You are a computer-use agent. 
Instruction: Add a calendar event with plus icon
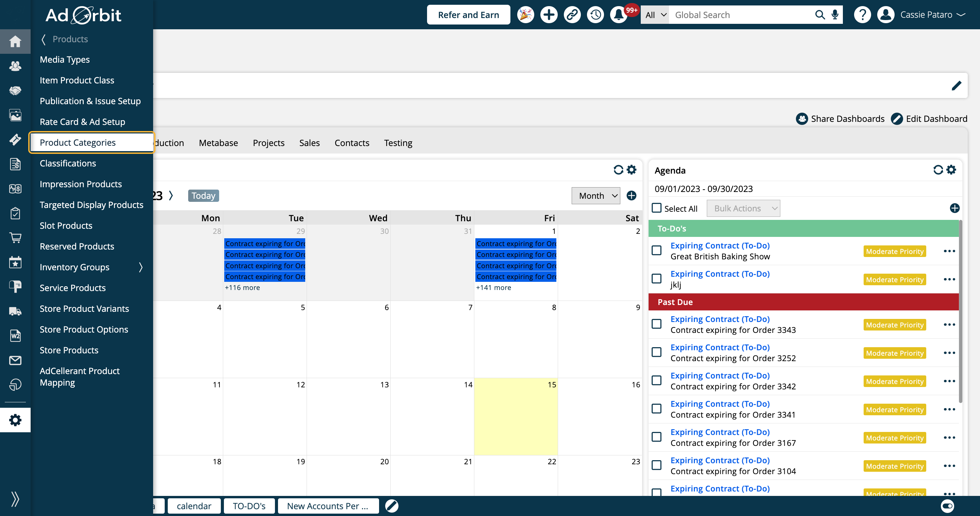[632, 196]
